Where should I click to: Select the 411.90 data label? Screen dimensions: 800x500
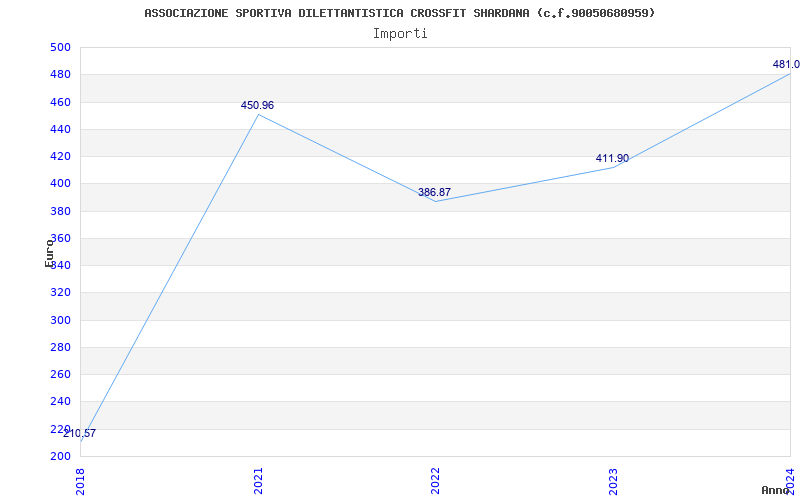(x=612, y=158)
